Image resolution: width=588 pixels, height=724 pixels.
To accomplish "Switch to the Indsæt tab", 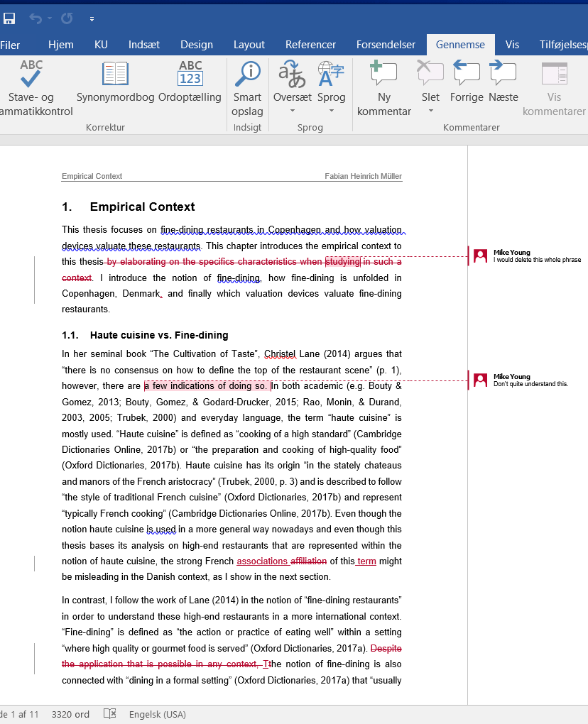I will pos(144,45).
